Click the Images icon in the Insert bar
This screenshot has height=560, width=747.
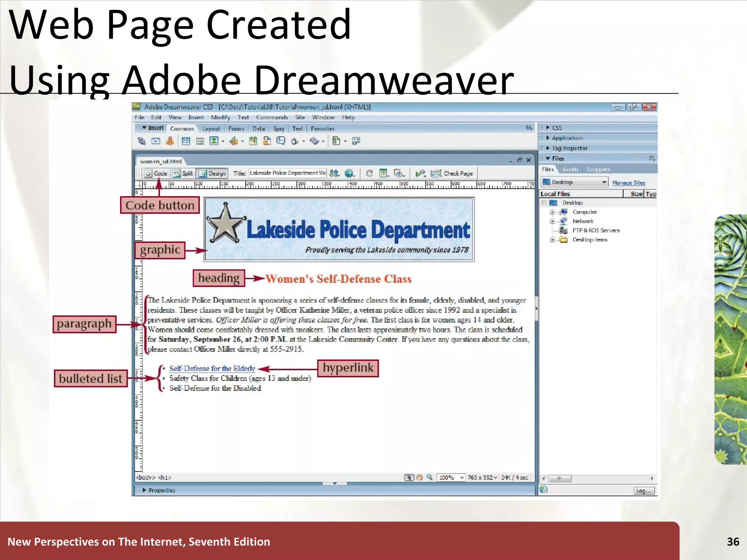click(214, 141)
